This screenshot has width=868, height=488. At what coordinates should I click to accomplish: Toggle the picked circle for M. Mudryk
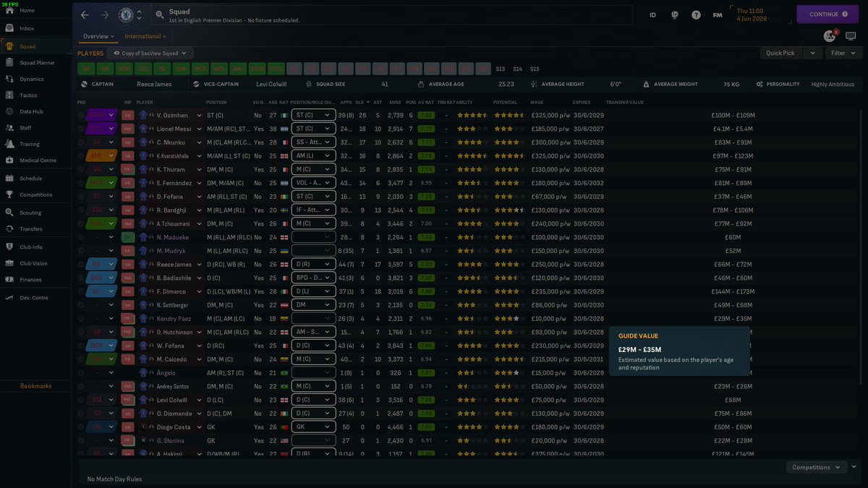(x=81, y=251)
